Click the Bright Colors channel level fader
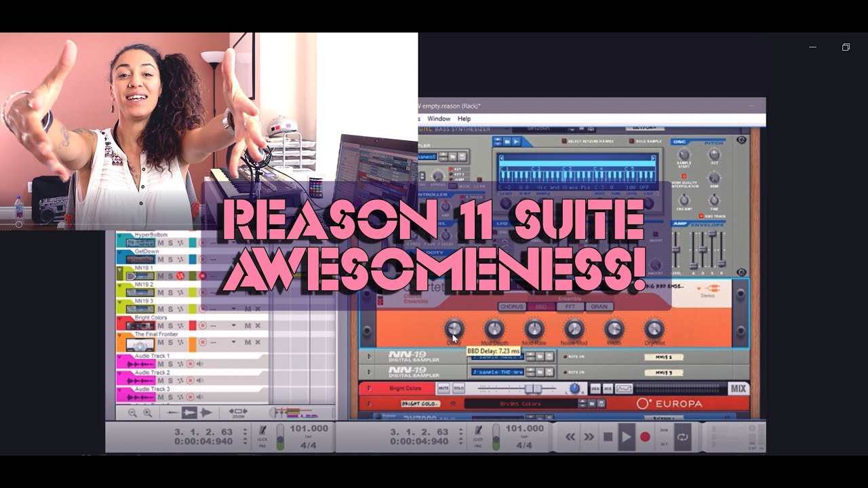The height and width of the screenshot is (488, 868). pyautogui.click(x=533, y=388)
